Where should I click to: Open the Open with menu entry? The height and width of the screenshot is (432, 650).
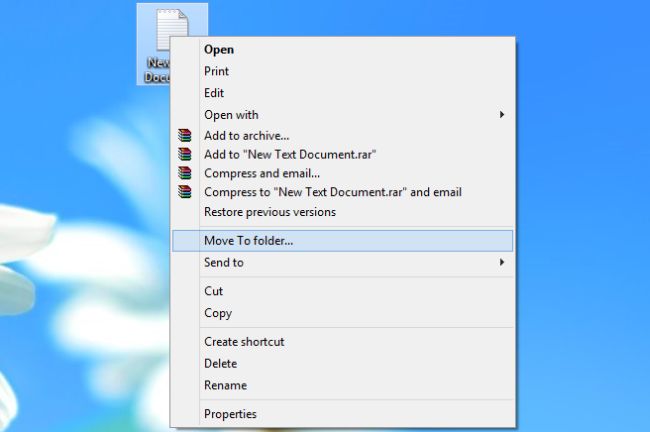[343, 115]
